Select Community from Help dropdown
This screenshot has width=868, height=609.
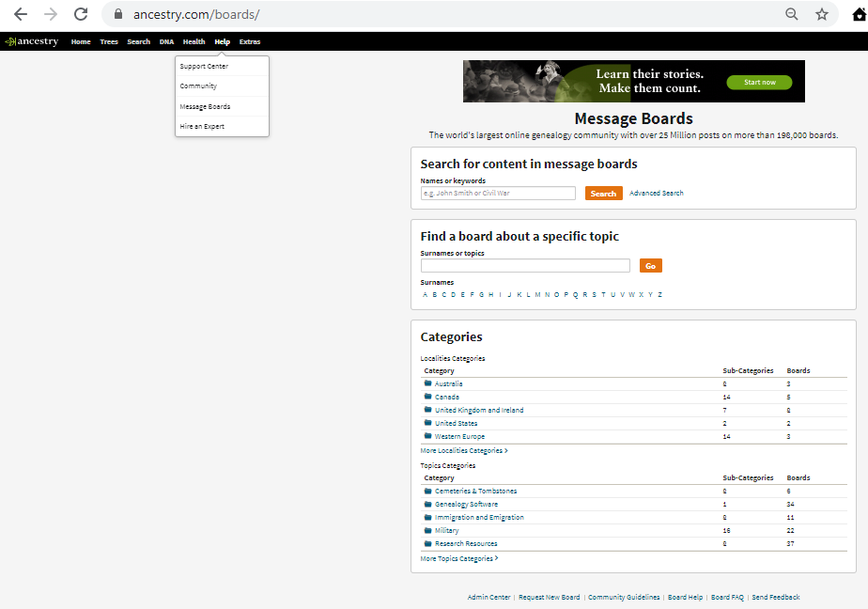[x=222, y=86]
